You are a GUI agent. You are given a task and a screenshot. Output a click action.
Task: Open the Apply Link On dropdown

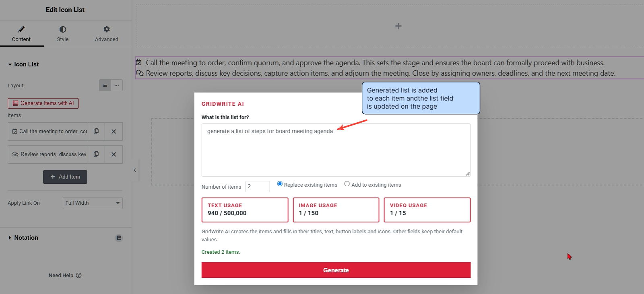pyautogui.click(x=93, y=203)
